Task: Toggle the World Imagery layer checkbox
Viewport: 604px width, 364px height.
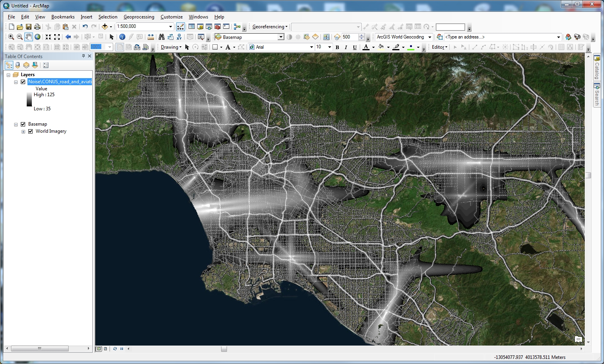Action: [31, 131]
